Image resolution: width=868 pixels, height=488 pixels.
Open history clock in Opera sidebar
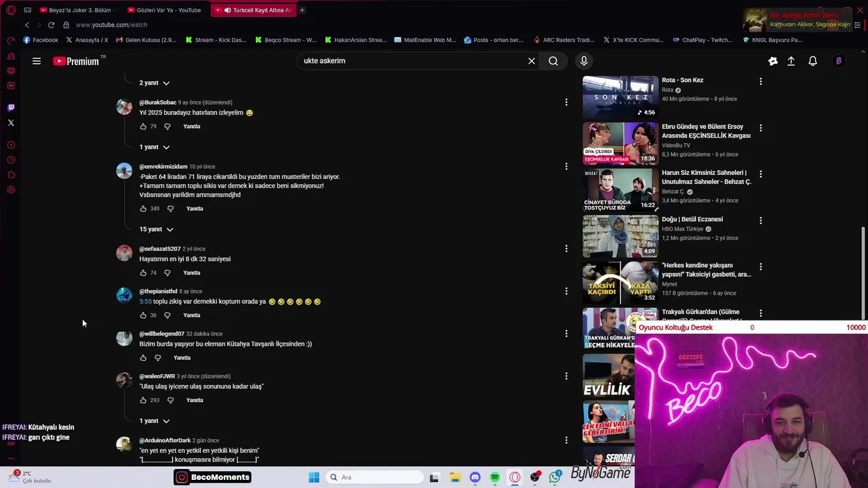click(11, 160)
